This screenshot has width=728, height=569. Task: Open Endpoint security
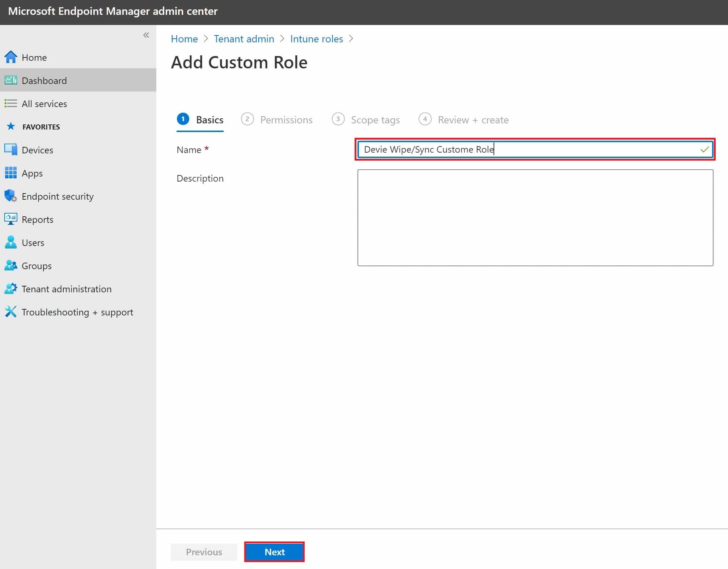(x=58, y=196)
